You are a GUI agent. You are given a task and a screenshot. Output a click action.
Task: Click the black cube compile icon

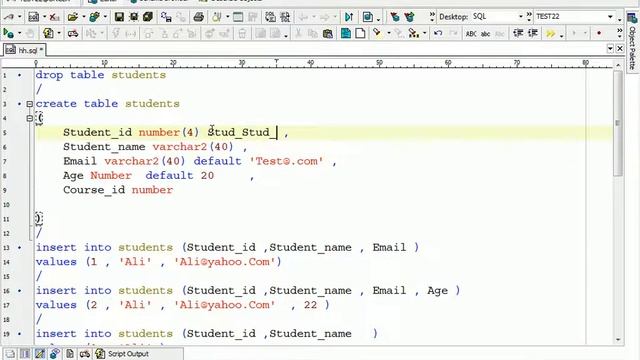[x=148, y=17]
